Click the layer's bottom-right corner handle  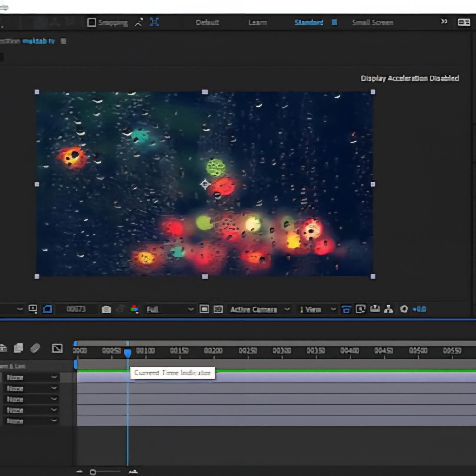pyautogui.click(x=373, y=276)
